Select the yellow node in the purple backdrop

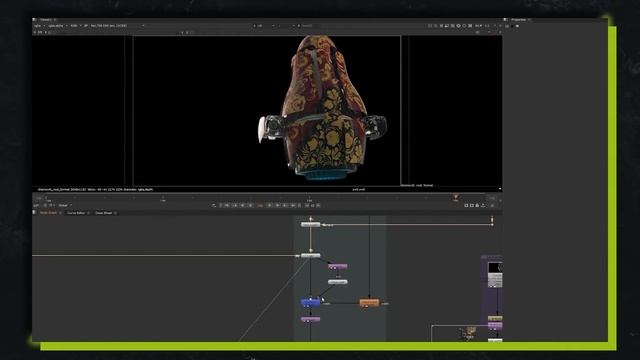(x=495, y=318)
